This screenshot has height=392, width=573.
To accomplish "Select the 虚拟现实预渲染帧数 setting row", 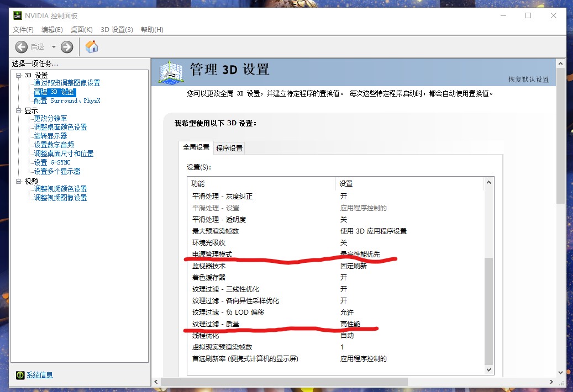I will click(x=335, y=347).
